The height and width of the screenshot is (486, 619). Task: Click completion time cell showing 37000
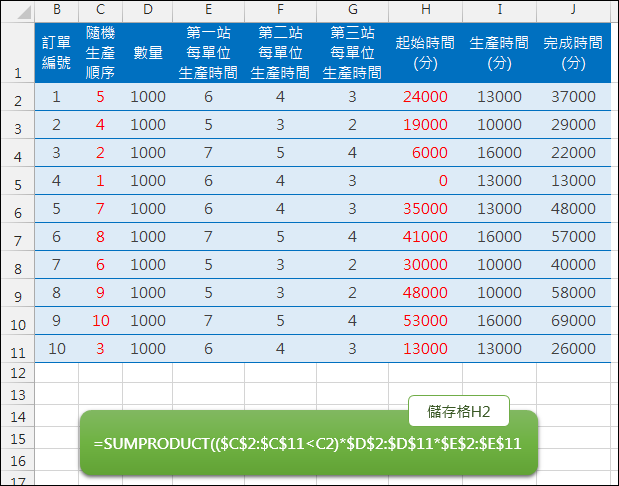point(573,97)
